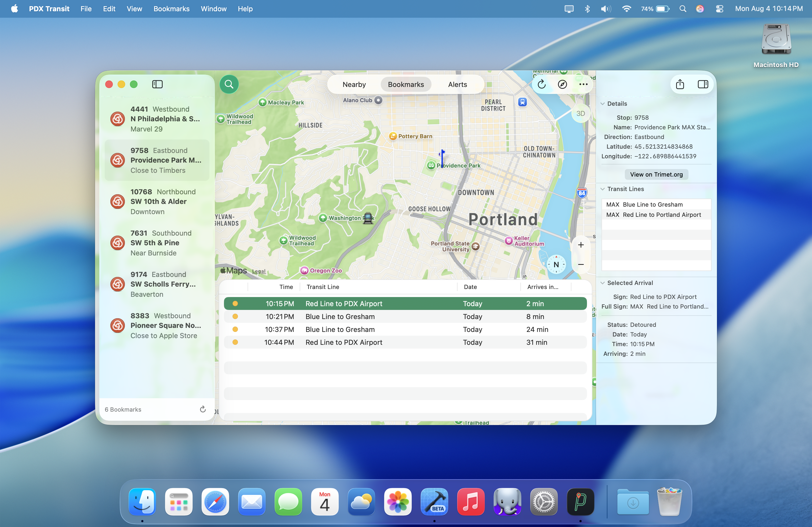Select bookmark 9174 SW Scholls Ferry

point(157,284)
